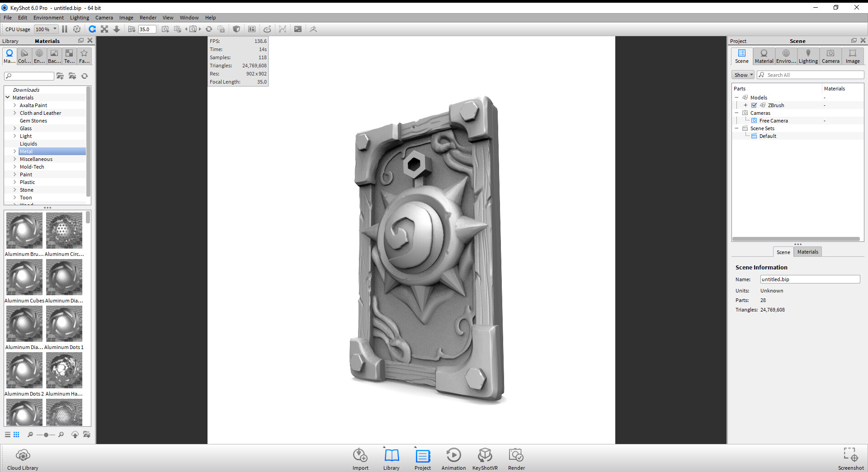The width and height of the screenshot is (868, 472).
Task: Toggle the Project panel button
Action: (423, 459)
